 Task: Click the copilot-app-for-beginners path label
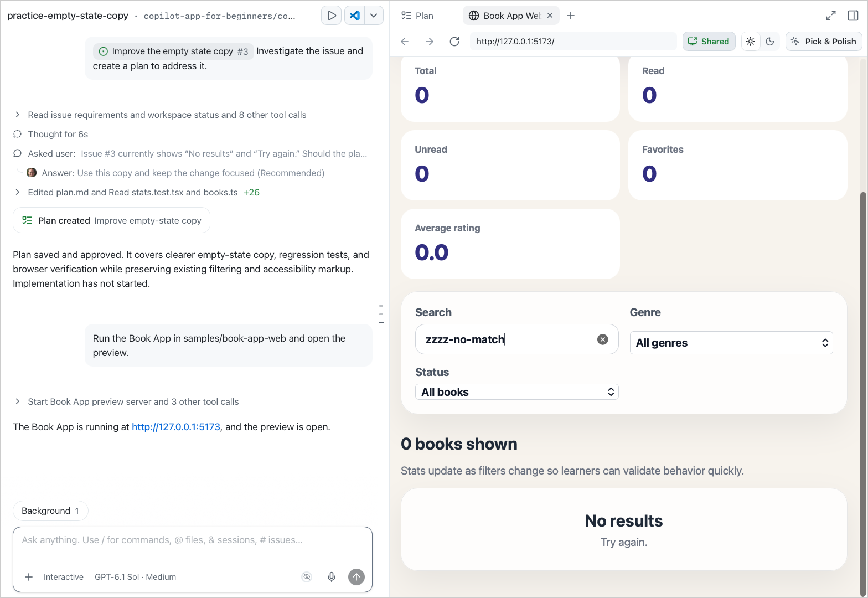tap(219, 16)
